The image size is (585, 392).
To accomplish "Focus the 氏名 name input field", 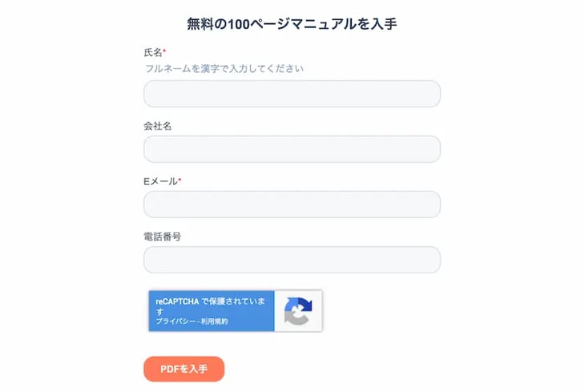I will pyautogui.click(x=292, y=94).
